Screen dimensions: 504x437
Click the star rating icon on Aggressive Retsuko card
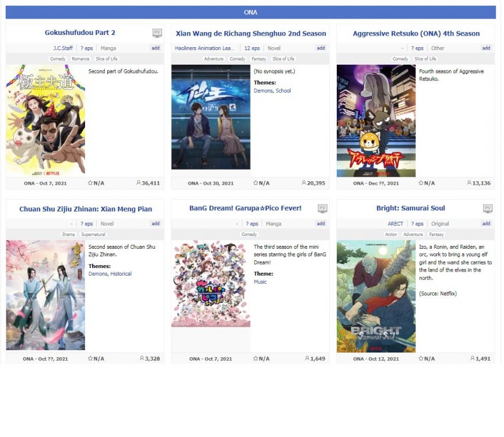(421, 183)
